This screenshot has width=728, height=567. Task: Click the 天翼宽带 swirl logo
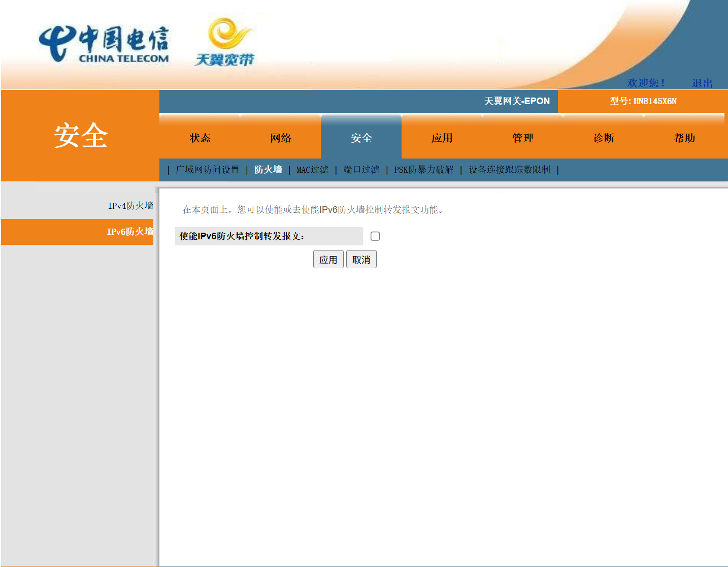(x=225, y=43)
